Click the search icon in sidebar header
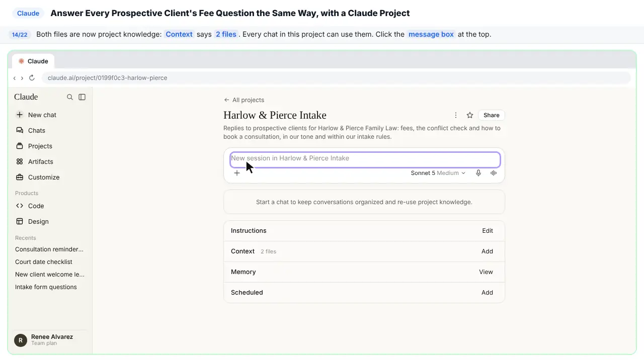 click(70, 97)
